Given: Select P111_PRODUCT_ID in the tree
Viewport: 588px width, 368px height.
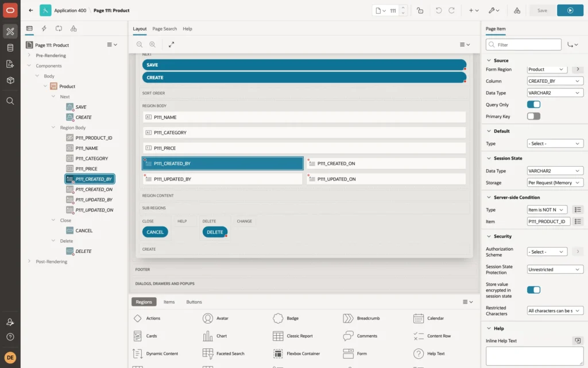Looking at the screenshot, I should tap(94, 138).
